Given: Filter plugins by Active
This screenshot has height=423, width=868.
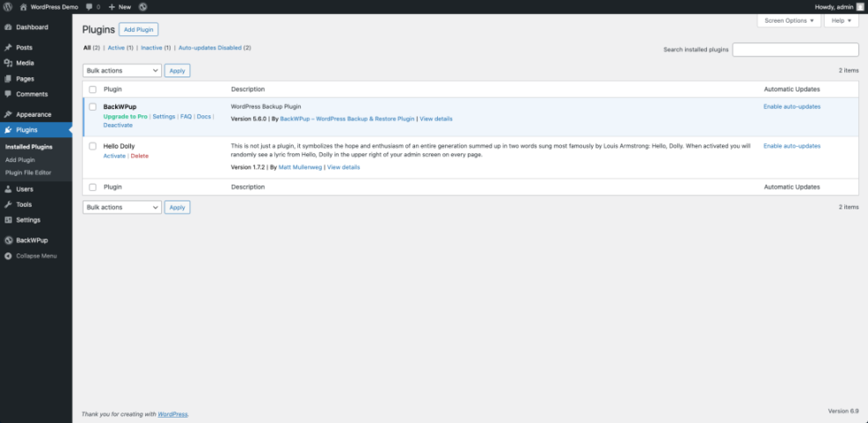Looking at the screenshot, I should tap(116, 48).
